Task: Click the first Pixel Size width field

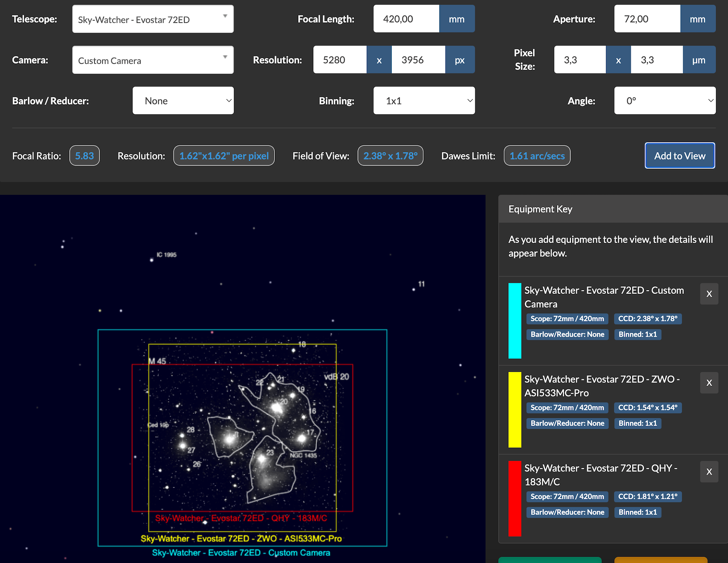Action: click(x=579, y=60)
